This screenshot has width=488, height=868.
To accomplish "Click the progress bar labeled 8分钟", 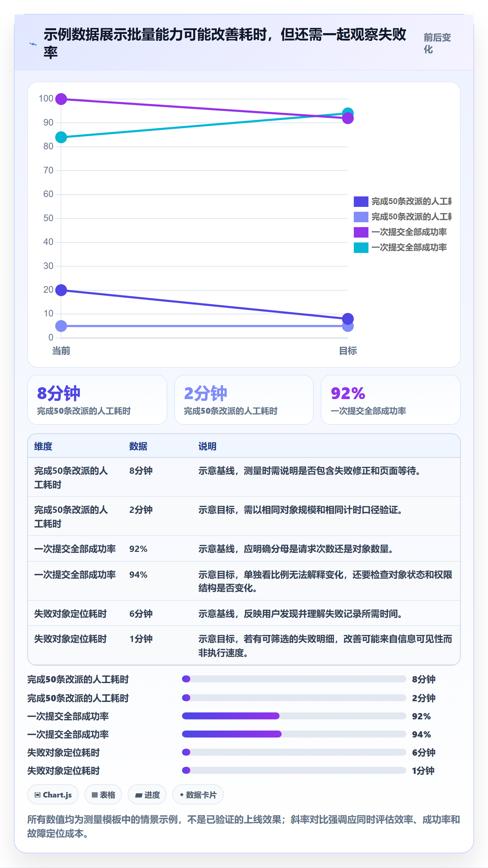I will (x=294, y=679).
